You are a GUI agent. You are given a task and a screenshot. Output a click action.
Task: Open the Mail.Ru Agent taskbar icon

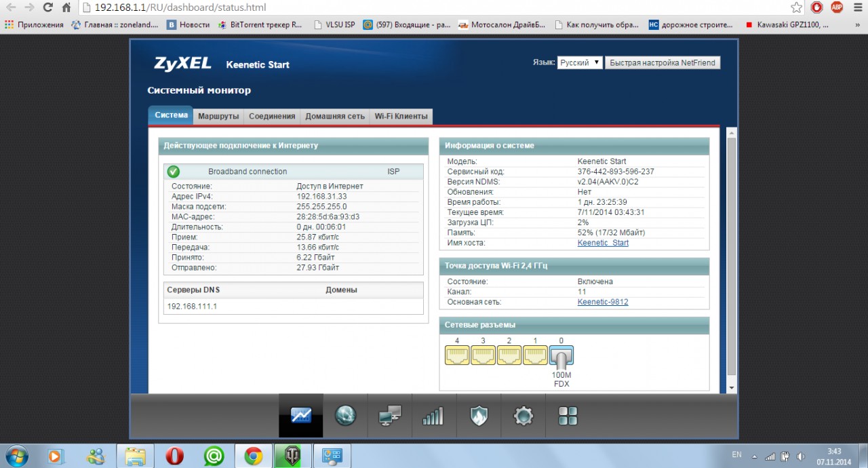214,456
